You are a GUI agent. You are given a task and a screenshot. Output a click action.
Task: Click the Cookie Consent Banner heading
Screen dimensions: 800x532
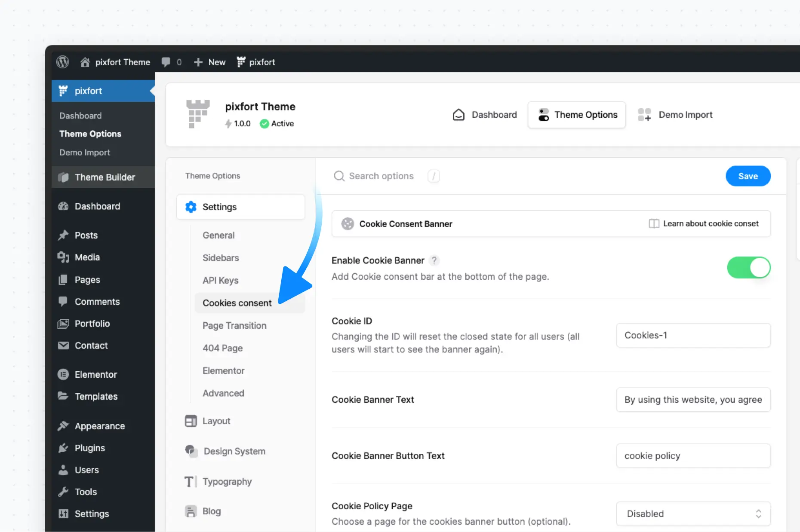point(406,224)
